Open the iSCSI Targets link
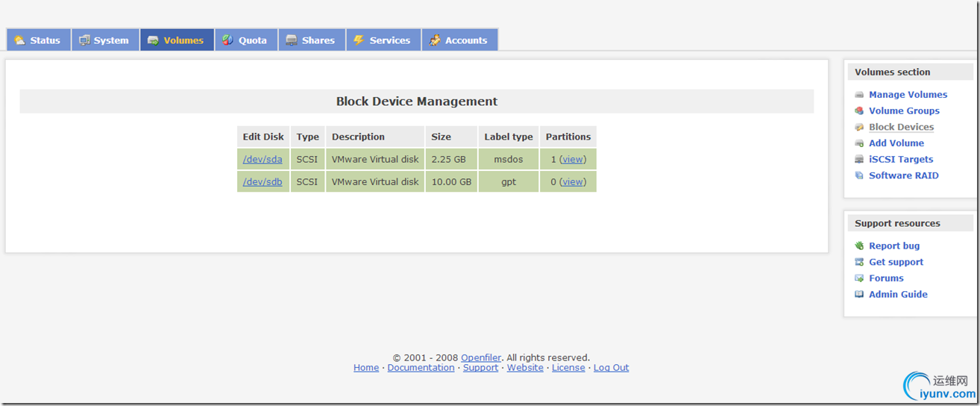Image resolution: width=980 pixels, height=406 pixels. coord(901,160)
